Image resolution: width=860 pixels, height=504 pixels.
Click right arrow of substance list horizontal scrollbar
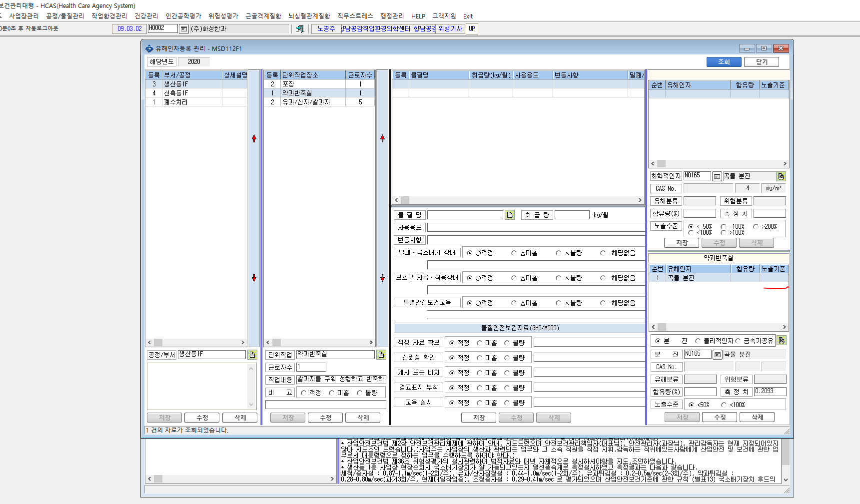(640, 200)
